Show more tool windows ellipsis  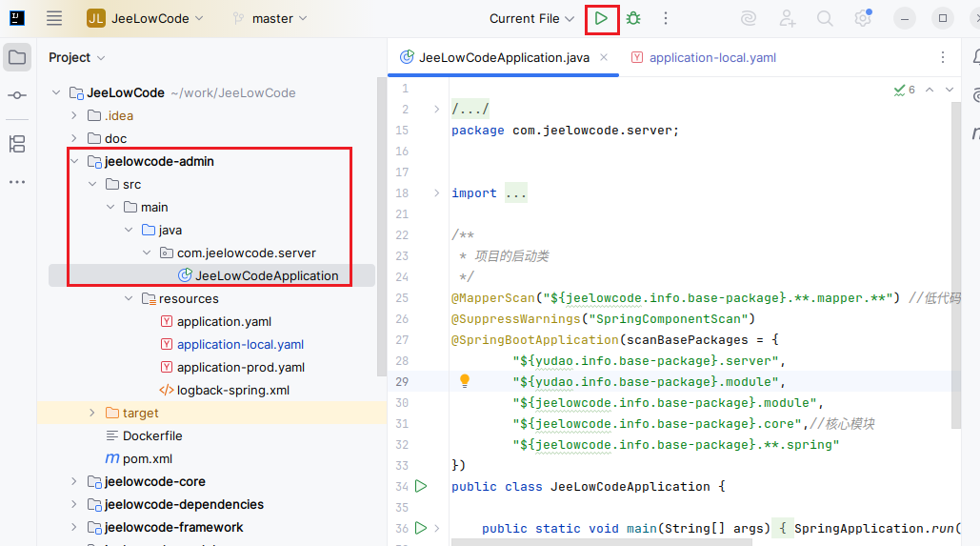point(17,182)
